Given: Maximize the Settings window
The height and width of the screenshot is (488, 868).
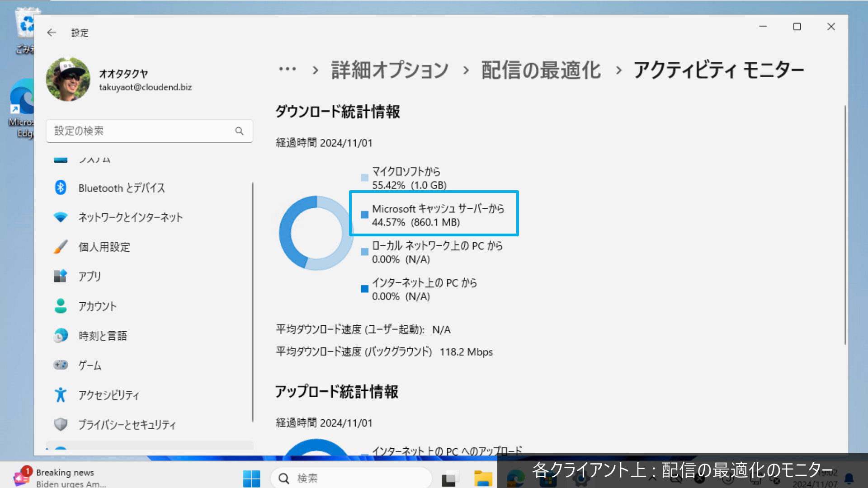Looking at the screenshot, I should (797, 27).
